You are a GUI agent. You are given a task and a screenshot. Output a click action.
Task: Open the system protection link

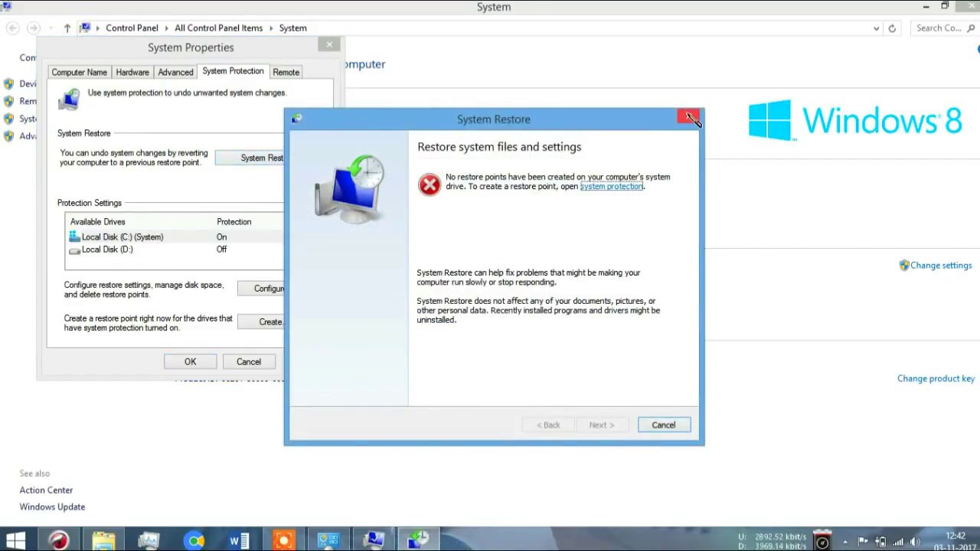[611, 187]
